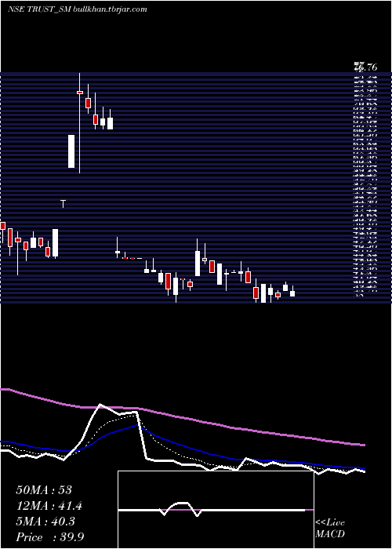Click the tallest white candlestick near the chart peak
Image resolution: width=392 pixels, height=549 pixels.
coord(71,151)
